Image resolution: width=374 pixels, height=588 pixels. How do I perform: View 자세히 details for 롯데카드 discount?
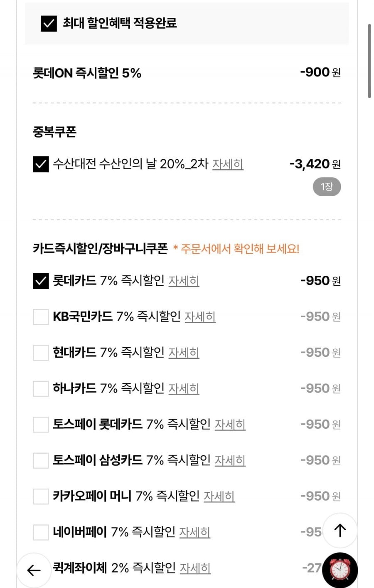(x=184, y=281)
